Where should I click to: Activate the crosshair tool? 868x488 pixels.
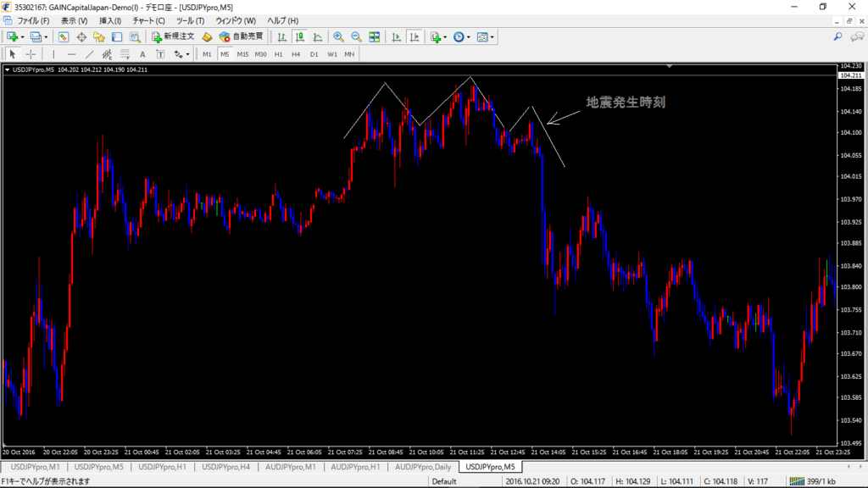[x=31, y=54]
